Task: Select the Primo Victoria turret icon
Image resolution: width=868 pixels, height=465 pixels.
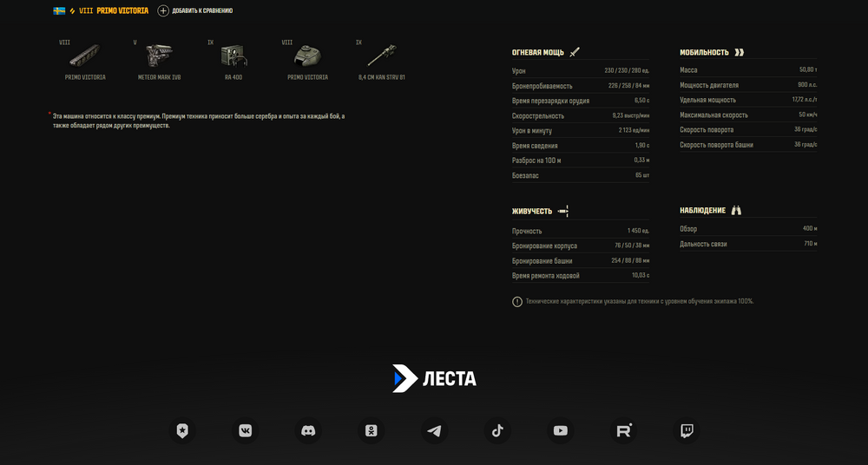Action: click(307, 56)
